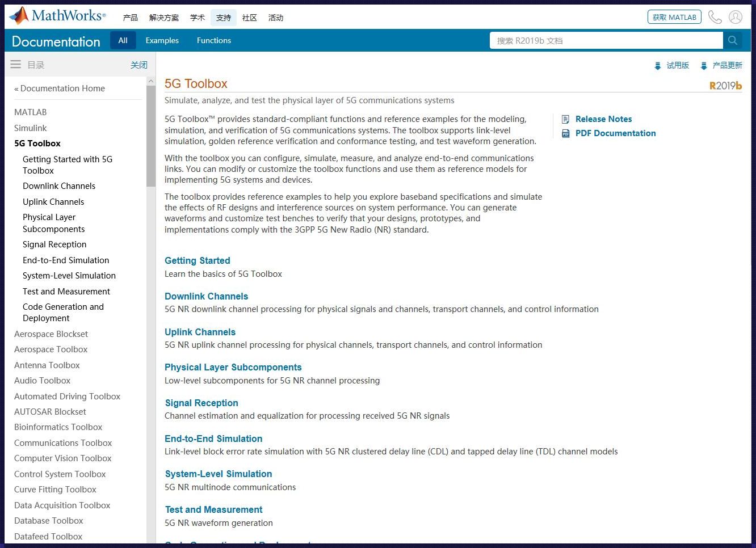Screen dimensions: 756x548
Task: Open Physical Layer Subcomponents sidebar item
Action: point(54,223)
